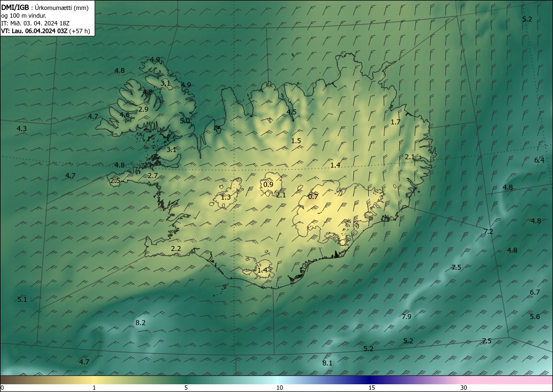Click the 'VT: Lau. 06.04.2024 03Z (+57 h)' line
Viewport: 553px width, 392px height.
pos(45,31)
